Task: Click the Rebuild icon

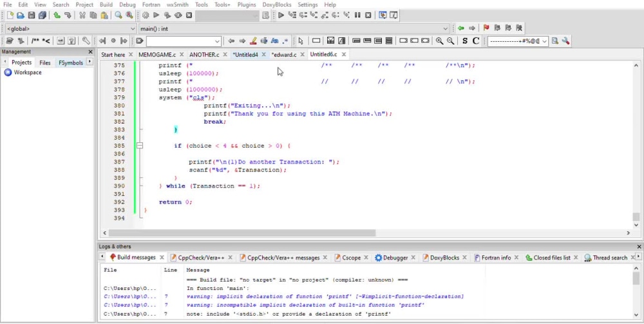Action: point(178,15)
